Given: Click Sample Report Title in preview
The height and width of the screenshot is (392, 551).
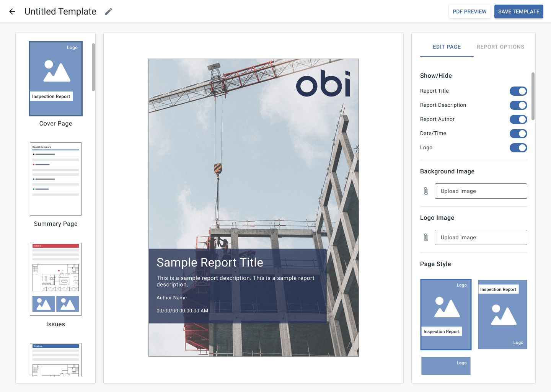Looking at the screenshot, I should pyautogui.click(x=210, y=263).
